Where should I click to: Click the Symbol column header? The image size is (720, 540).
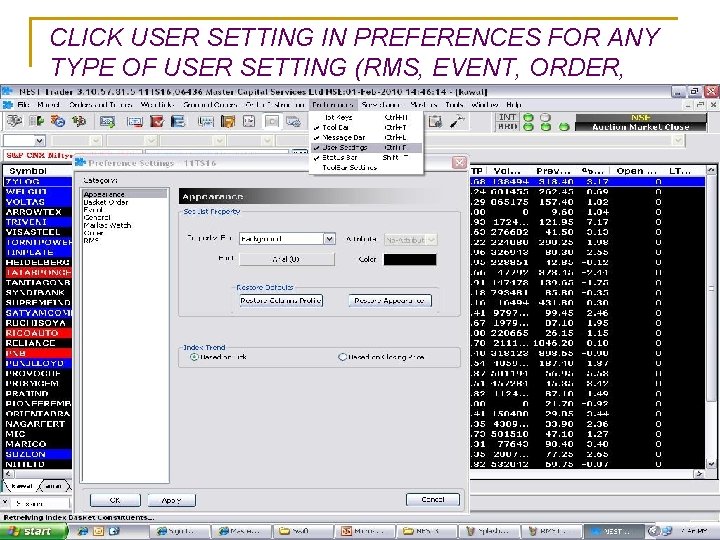click(28, 171)
